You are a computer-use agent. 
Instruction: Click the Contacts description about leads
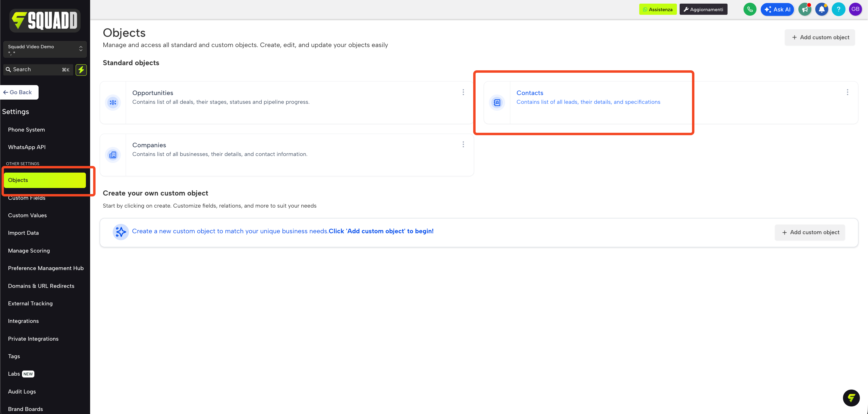pos(588,102)
